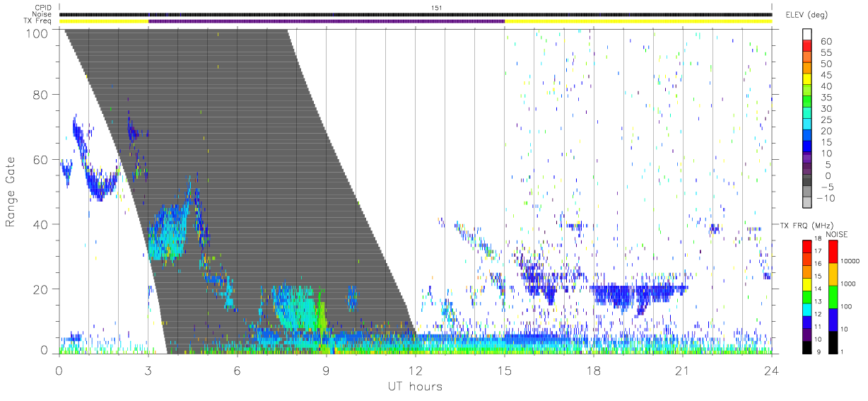Click the CPID value 151
Image resolution: width=868 pixels, height=401 pixels.
click(x=436, y=8)
